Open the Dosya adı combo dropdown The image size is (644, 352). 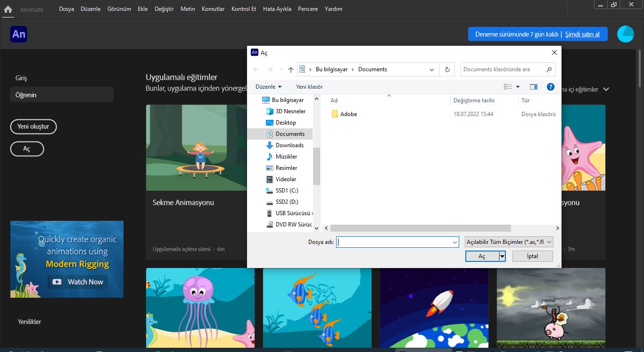pyautogui.click(x=455, y=242)
